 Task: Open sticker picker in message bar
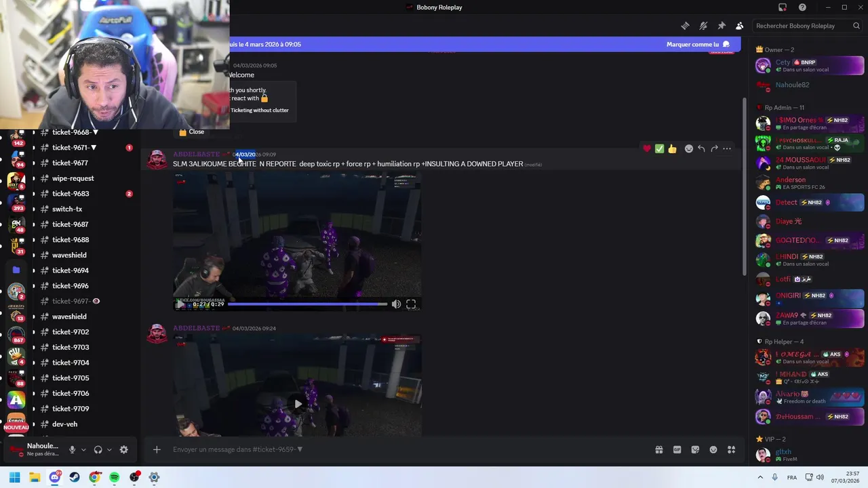695,449
